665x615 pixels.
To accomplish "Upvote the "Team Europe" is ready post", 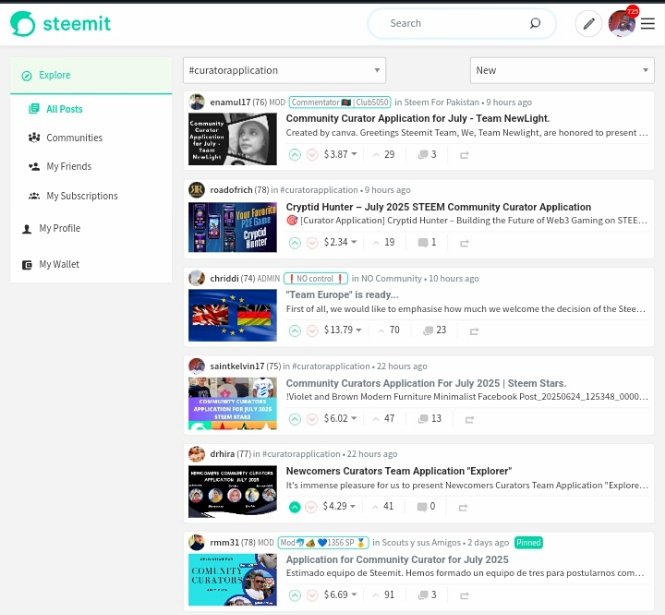I will (x=295, y=330).
